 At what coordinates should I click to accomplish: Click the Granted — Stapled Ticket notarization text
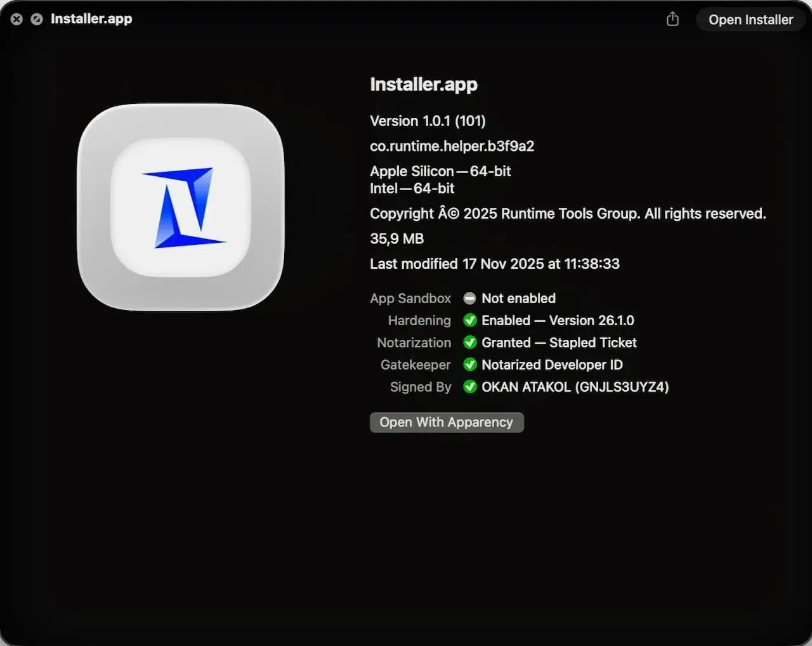pos(560,342)
